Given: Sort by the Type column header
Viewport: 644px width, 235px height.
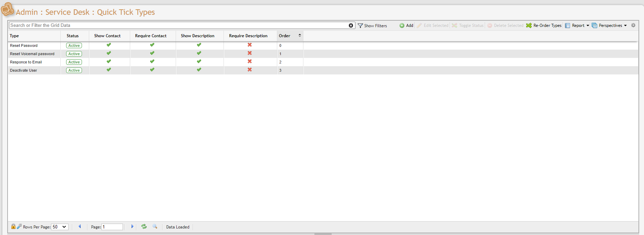Looking at the screenshot, I should 14,36.
